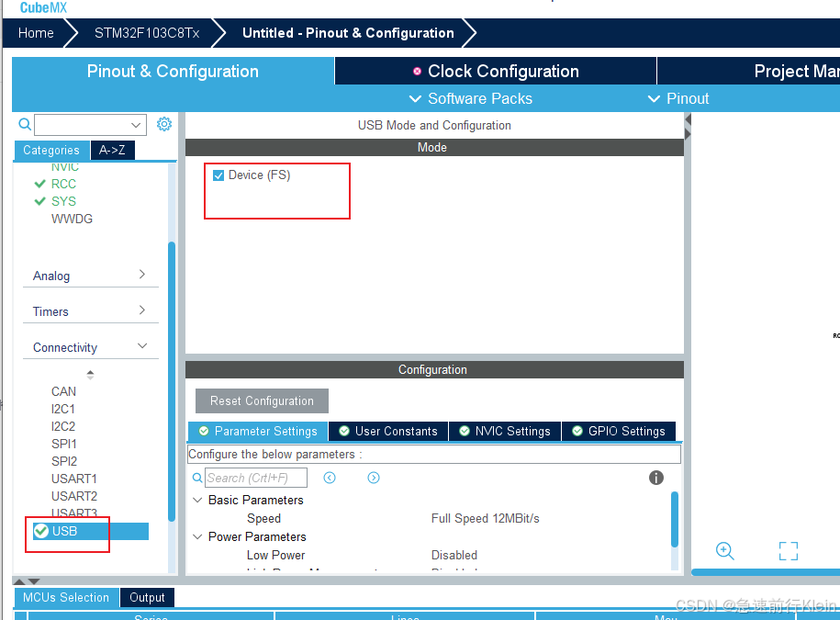Switch to the Output tab
Screen dimensions: 840x620
click(147, 597)
